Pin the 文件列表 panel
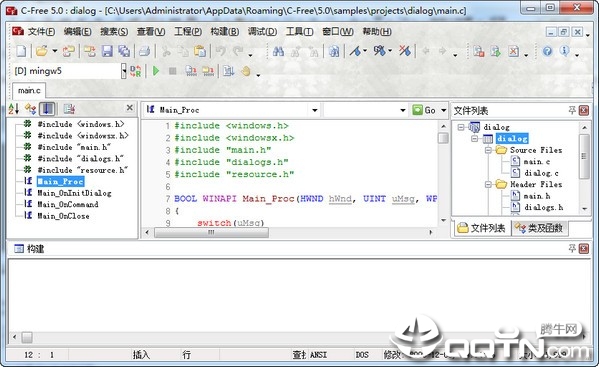599x367 pixels. tap(572, 110)
